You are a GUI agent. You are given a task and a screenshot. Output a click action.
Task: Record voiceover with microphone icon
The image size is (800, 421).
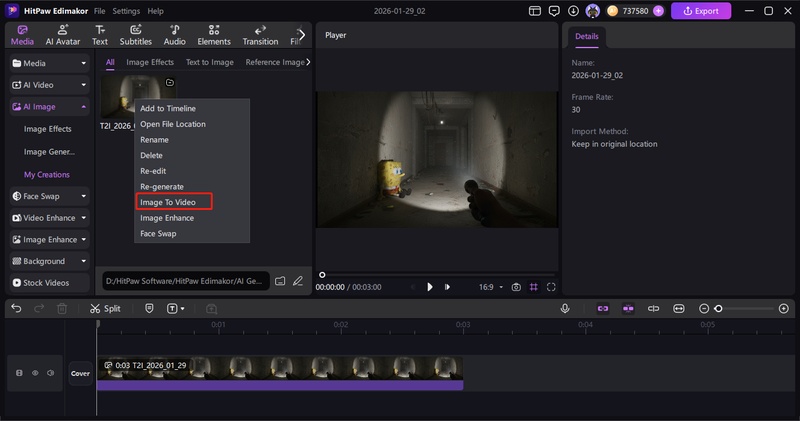tap(565, 308)
